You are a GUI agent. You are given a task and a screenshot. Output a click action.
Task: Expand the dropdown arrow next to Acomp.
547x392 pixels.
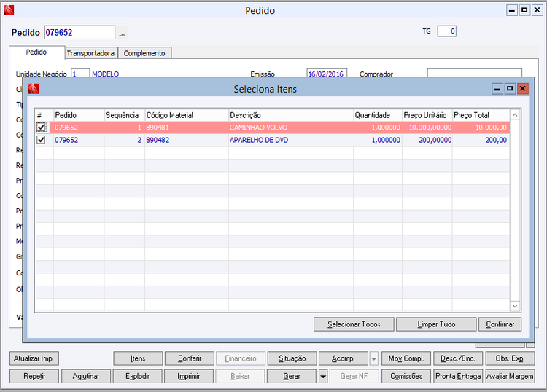(373, 358)
